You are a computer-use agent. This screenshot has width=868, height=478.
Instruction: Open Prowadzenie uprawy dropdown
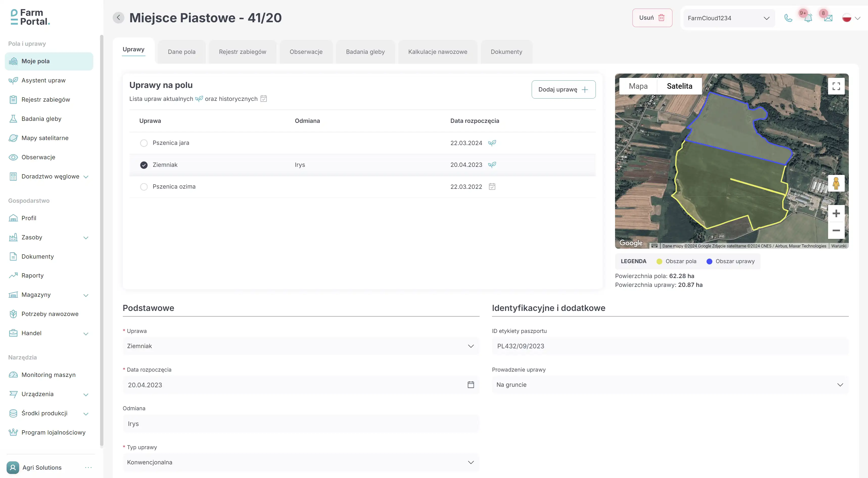pyautogui.click(x=670, y=385)
